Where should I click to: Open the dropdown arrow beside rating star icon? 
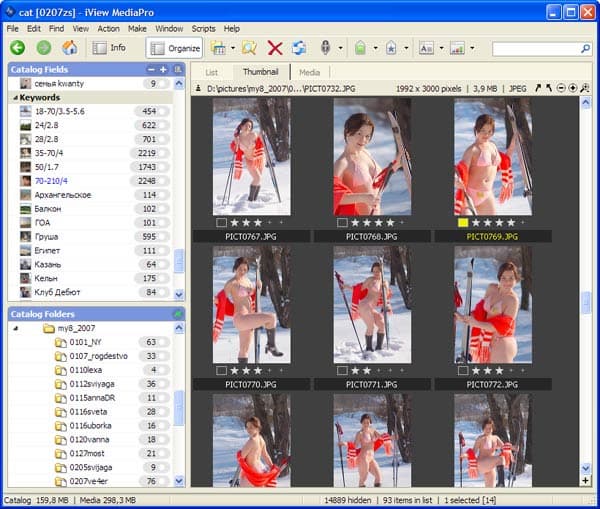(406, 48)
